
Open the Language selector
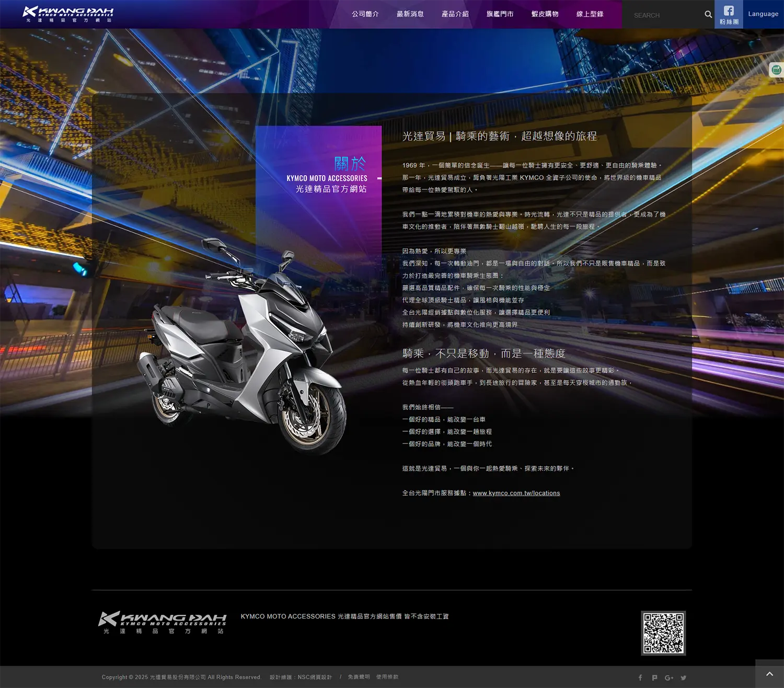[x=763, y=14]
